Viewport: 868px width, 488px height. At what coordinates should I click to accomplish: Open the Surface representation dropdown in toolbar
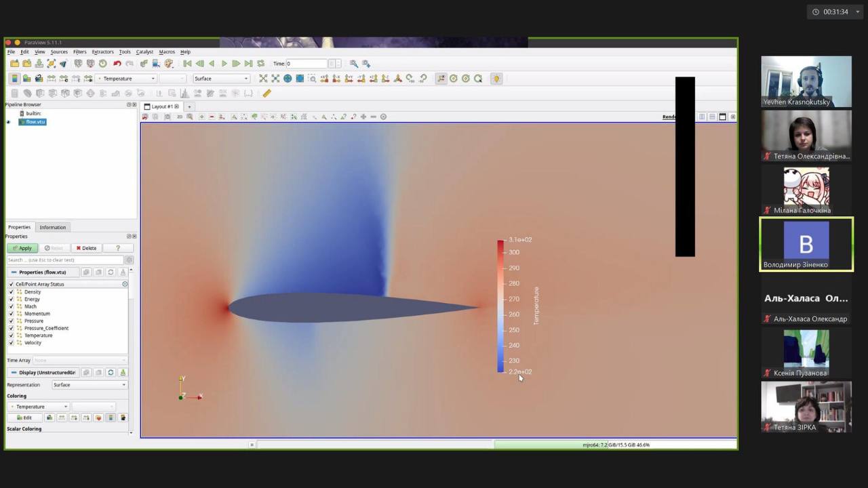click(x=221, y=79)
